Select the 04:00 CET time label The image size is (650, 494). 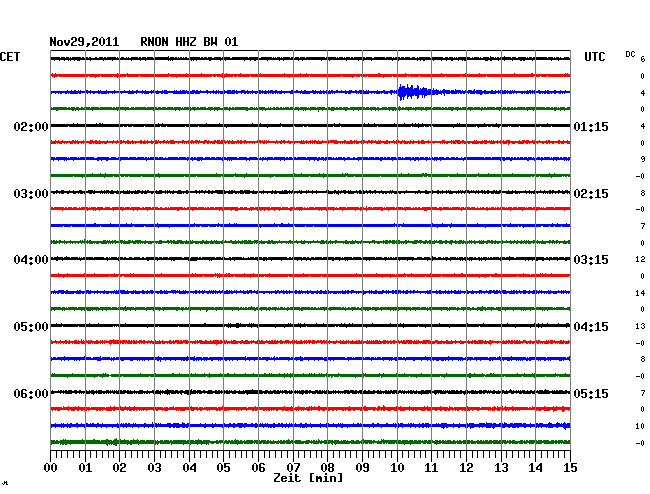(31, 260)
